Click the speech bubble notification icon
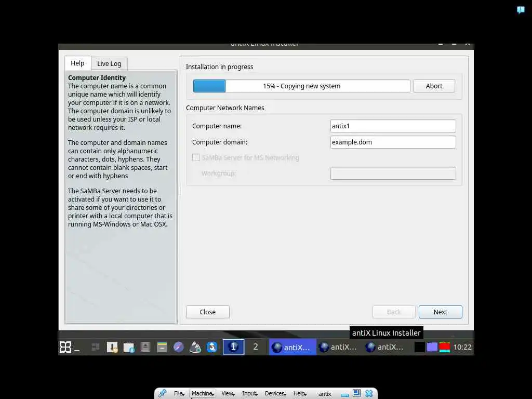Image resolution: width=532 pixels, height=399 pixels. pos(521,10)
